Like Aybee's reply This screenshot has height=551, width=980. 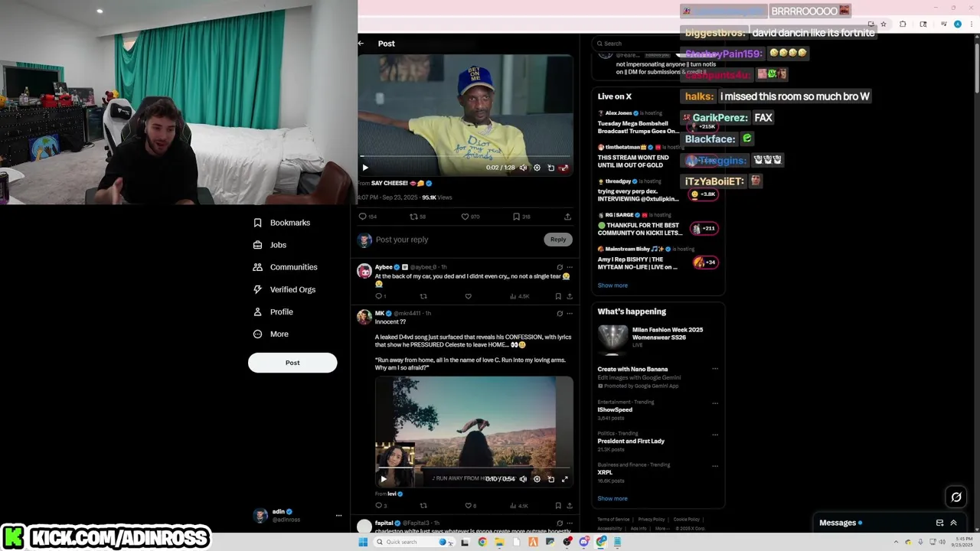pyautogui.click(x=468, y=296)
